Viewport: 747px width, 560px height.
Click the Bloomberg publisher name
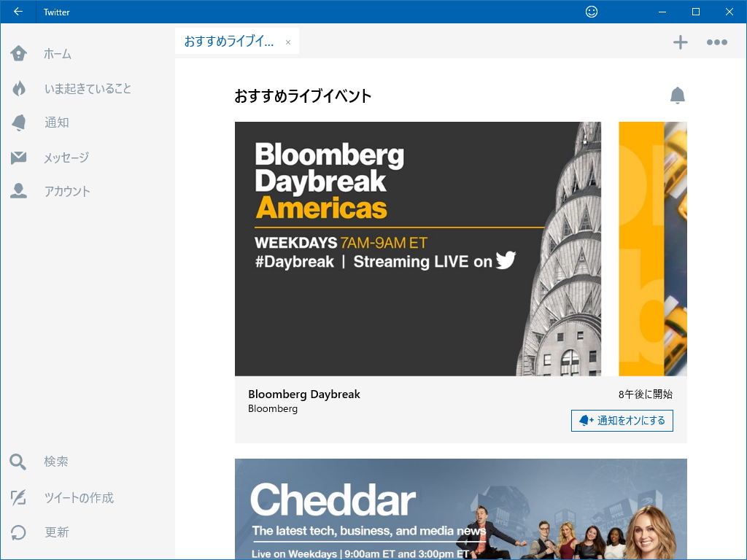click(273, 408)
